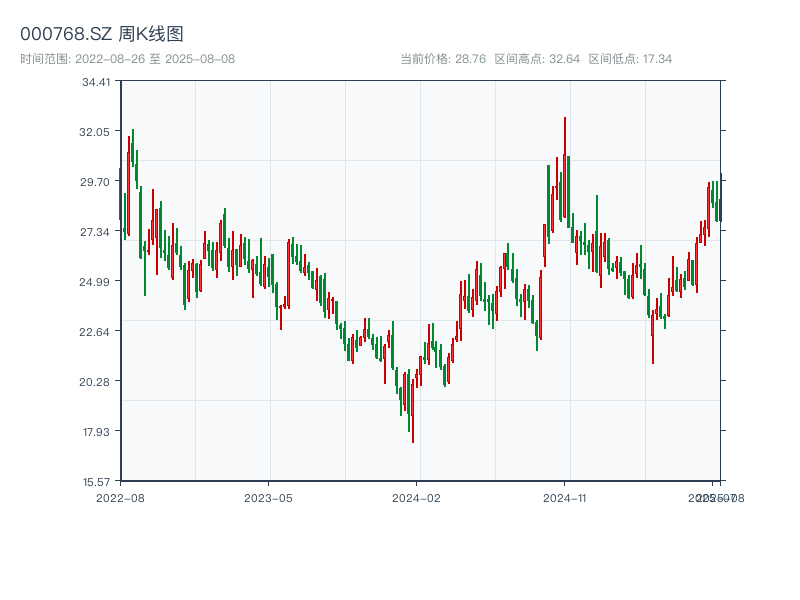Click the y-axis label 27.34

click(95, 232)
